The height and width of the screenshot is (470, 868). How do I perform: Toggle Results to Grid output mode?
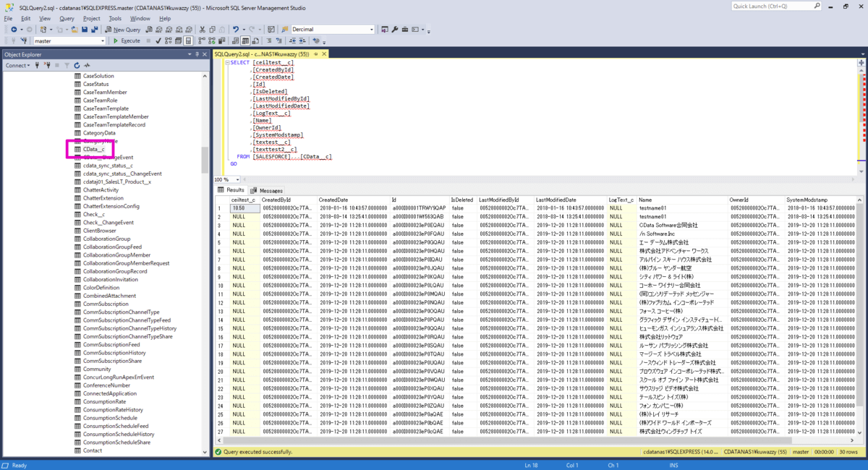coord(246,40)
